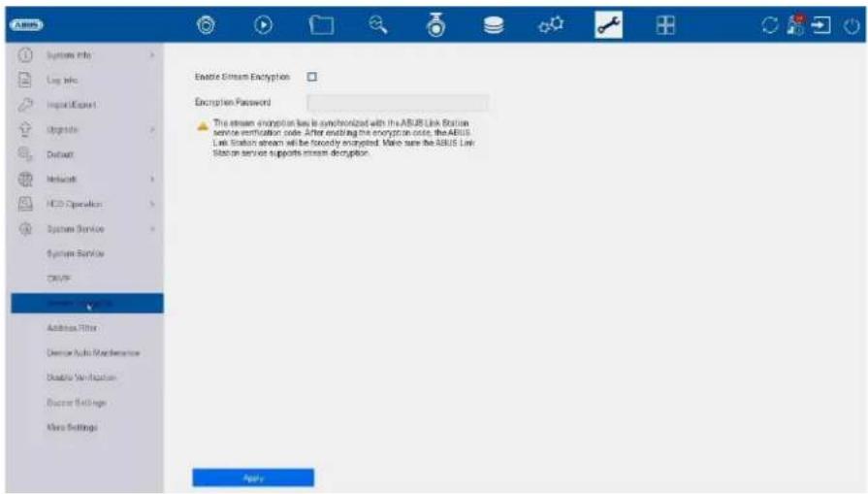Click the Network globe icon
The height and width of the screenshot is (494, 868).
[25, 179]
